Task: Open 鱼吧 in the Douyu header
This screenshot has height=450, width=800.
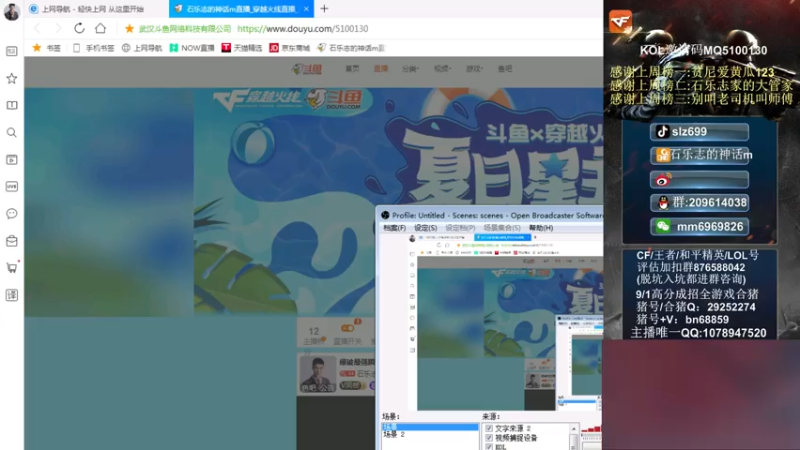Action: (505, 68)
